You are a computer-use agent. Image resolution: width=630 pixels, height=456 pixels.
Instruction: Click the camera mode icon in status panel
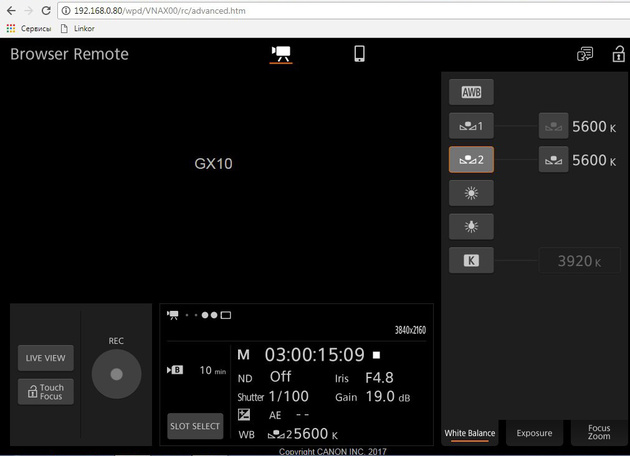pos(173,315)
